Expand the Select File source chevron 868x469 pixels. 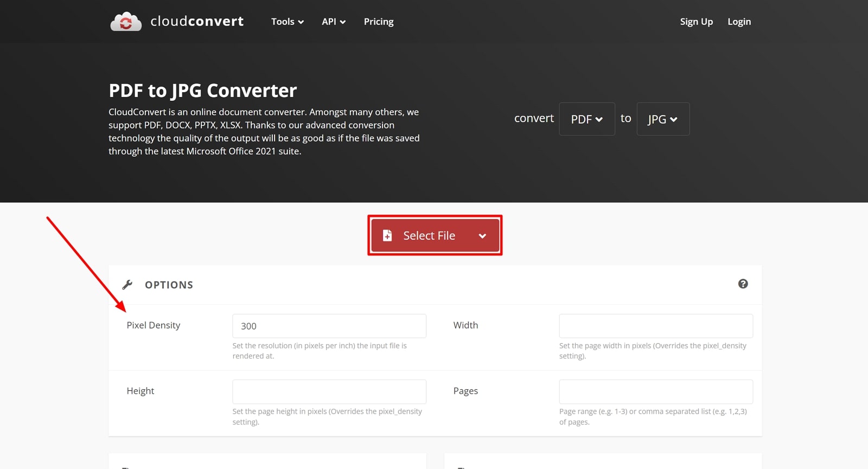(482, 236)
